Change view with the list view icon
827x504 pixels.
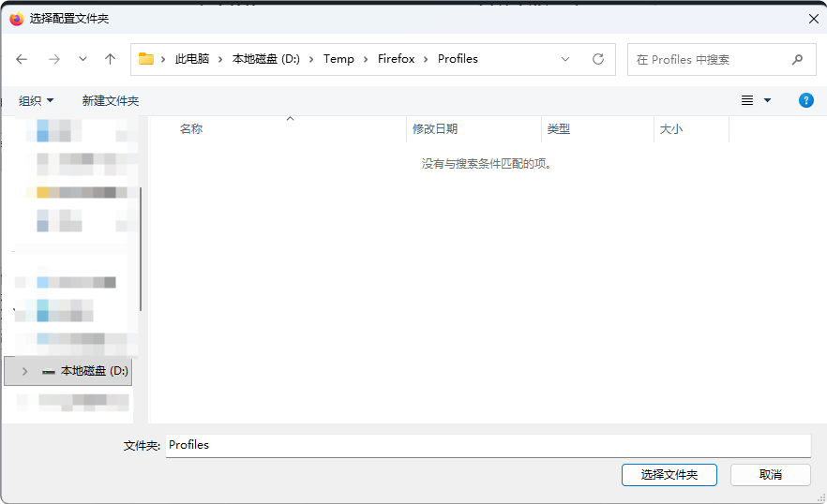pos(747,100)
